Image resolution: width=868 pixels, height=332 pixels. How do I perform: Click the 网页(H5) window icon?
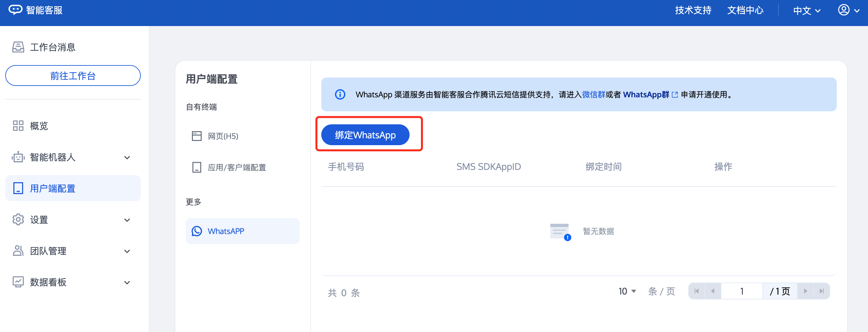point(197,136)
